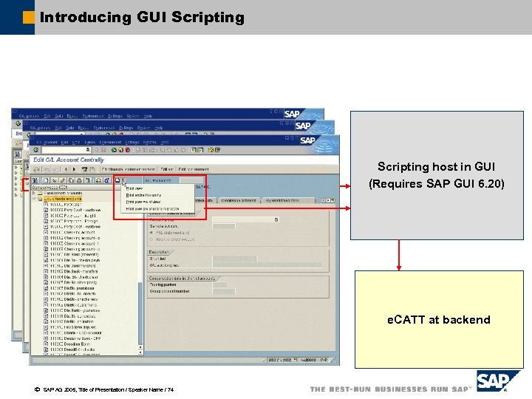
Task: Choose Print entire hierarchy menu entry
Action: point(143,195)
